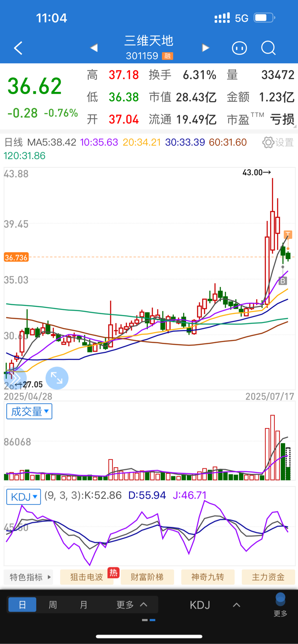Tap low price 36.38
This screenshot has height=644, width=298.
tap(124, 97)
